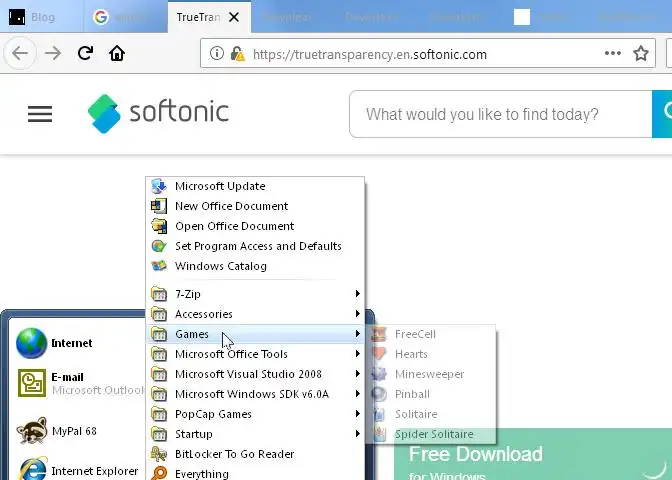672x480 pixels.
Task: Click the MyPal 68 raccoon icon
Action: point(32,431)
